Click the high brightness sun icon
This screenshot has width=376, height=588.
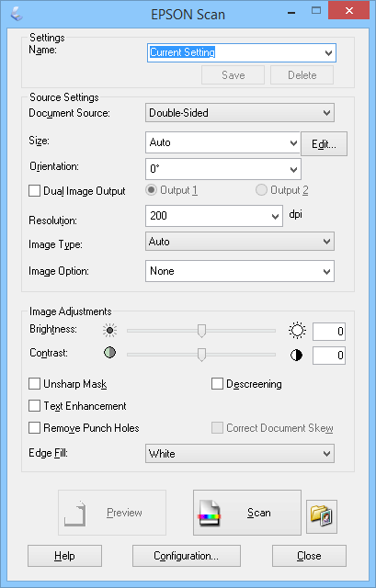(297, 331)
